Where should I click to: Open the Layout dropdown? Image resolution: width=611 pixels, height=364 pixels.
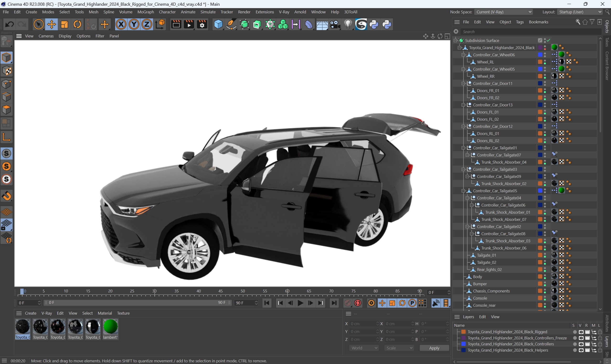click(579, 12)
